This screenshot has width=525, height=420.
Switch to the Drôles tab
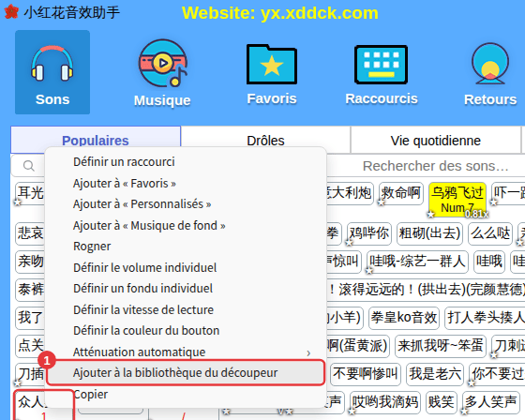(265, 141)
